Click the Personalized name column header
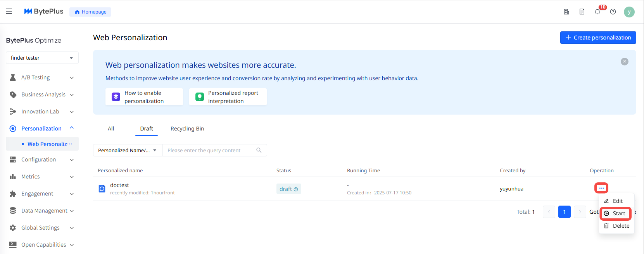644x254 pixels. [x=120, y=170]
